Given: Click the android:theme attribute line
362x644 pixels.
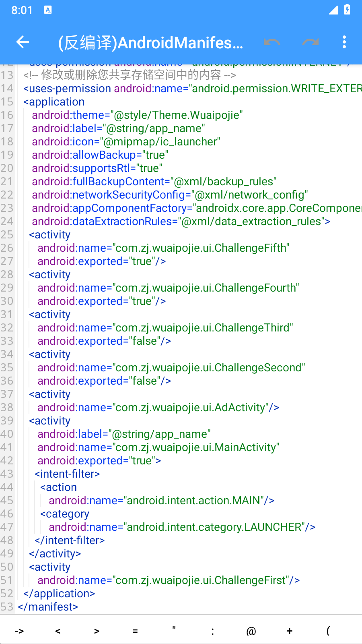Looking at the screenshot, I should (x=137, y=115).
